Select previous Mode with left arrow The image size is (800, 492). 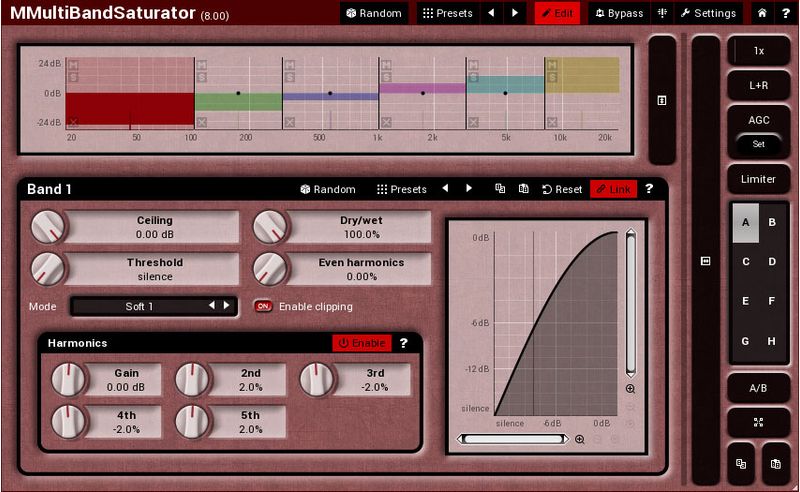212,306
